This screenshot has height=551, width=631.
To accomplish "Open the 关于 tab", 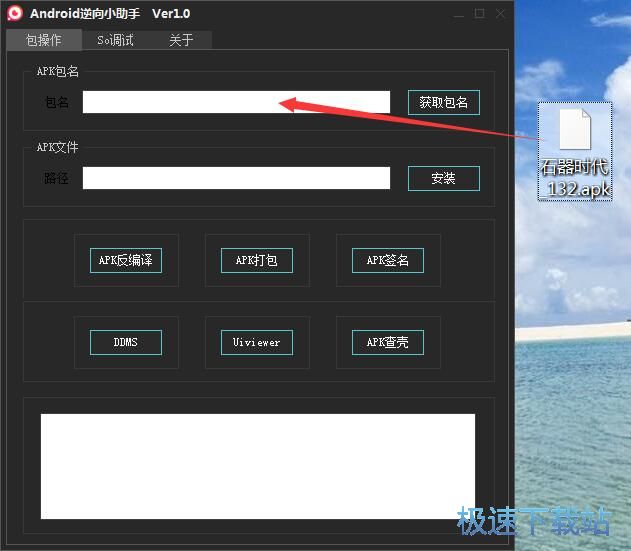I will pyautogui.click(x=181, y=40).
